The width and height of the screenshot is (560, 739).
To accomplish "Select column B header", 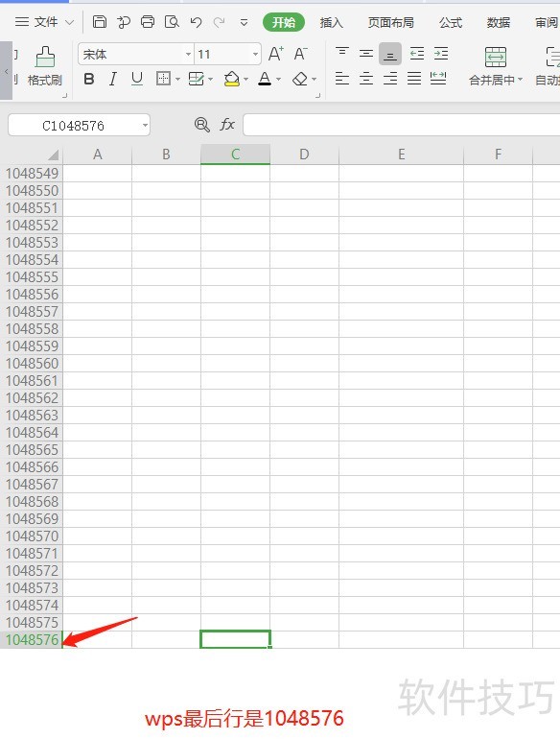I will [166, 155].
